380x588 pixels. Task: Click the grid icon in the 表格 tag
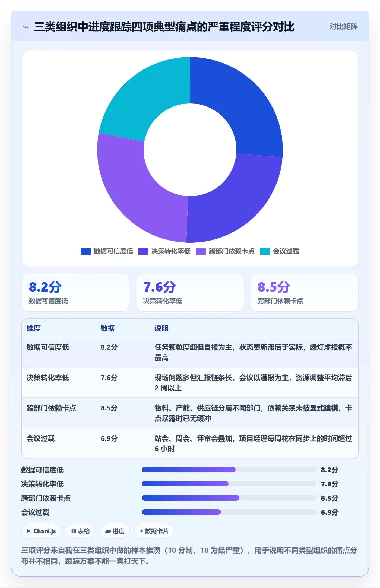[74, 531]
